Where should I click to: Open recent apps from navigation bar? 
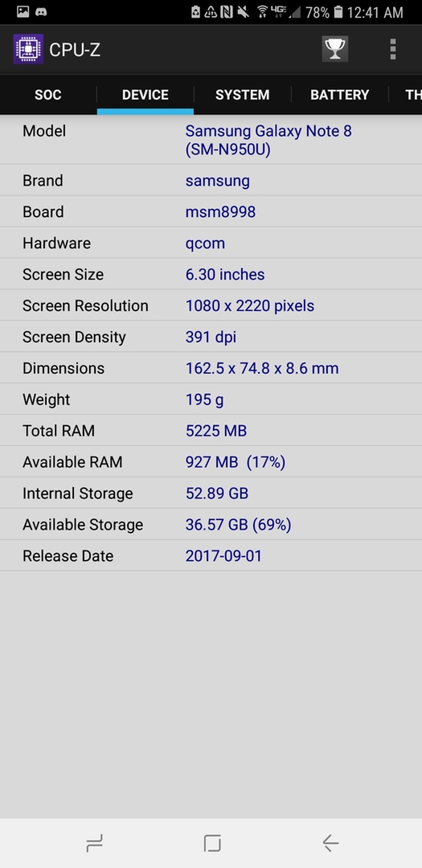click(95, 843)
